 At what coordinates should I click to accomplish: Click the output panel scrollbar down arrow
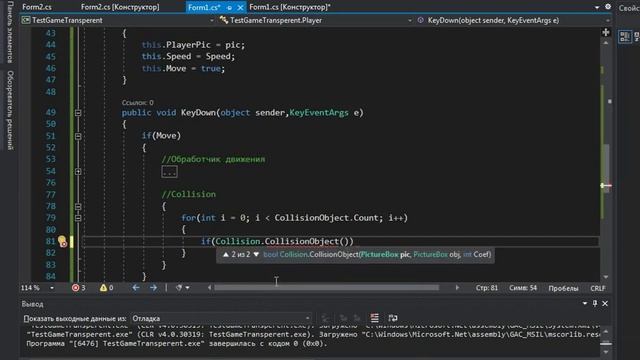tap(606, 352)
